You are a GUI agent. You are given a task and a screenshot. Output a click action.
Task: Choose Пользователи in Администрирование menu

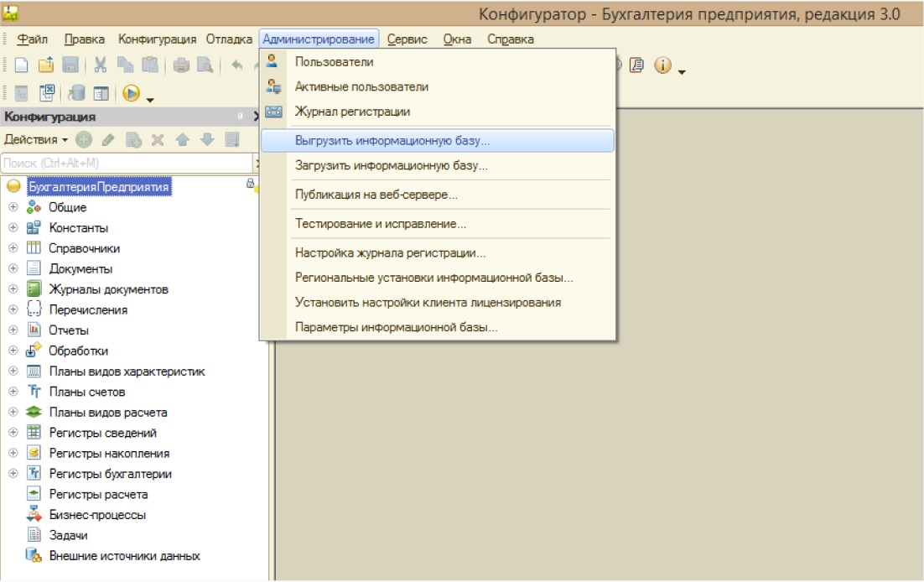437,62
